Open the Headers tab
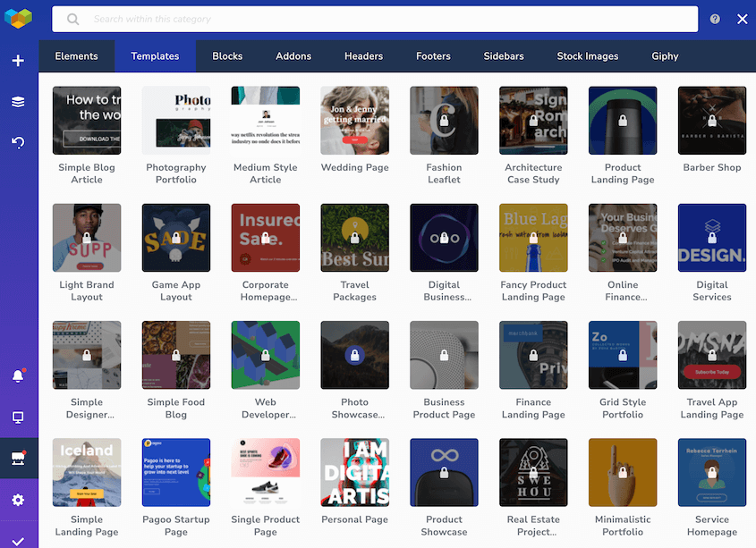The height and width of the screenshot is (548, 756). click(x=363, y=56)
